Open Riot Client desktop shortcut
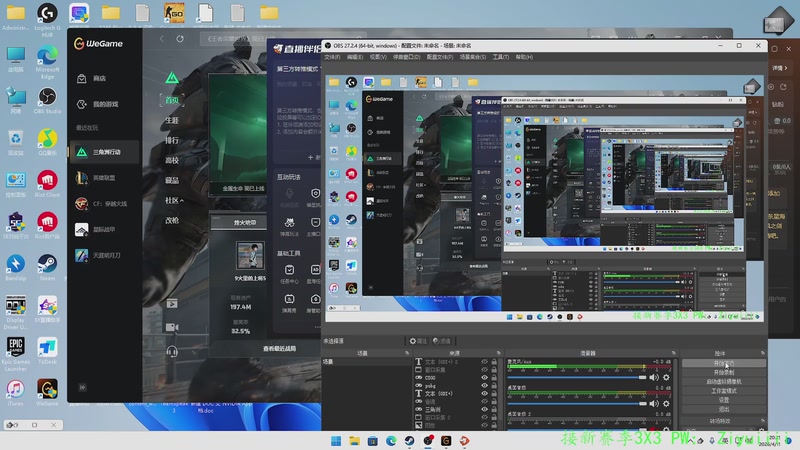The width and height of the screenshot is (800, 450). click(47, 184)
